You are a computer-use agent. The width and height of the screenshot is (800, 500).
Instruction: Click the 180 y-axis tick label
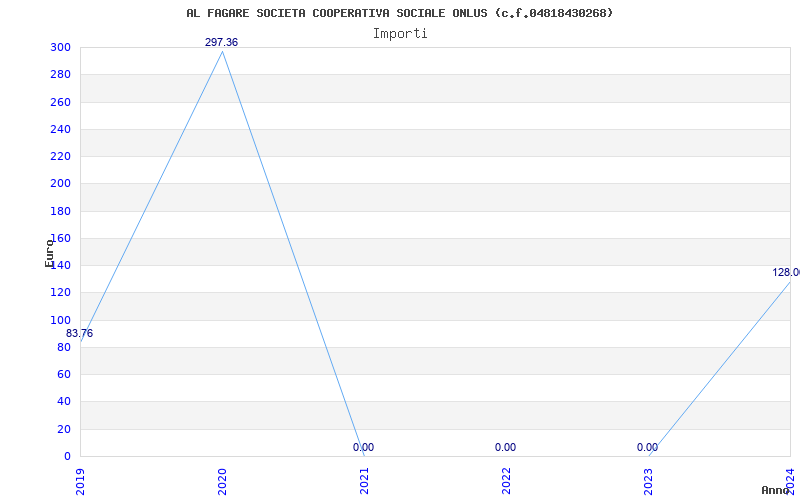pos(60,211)
